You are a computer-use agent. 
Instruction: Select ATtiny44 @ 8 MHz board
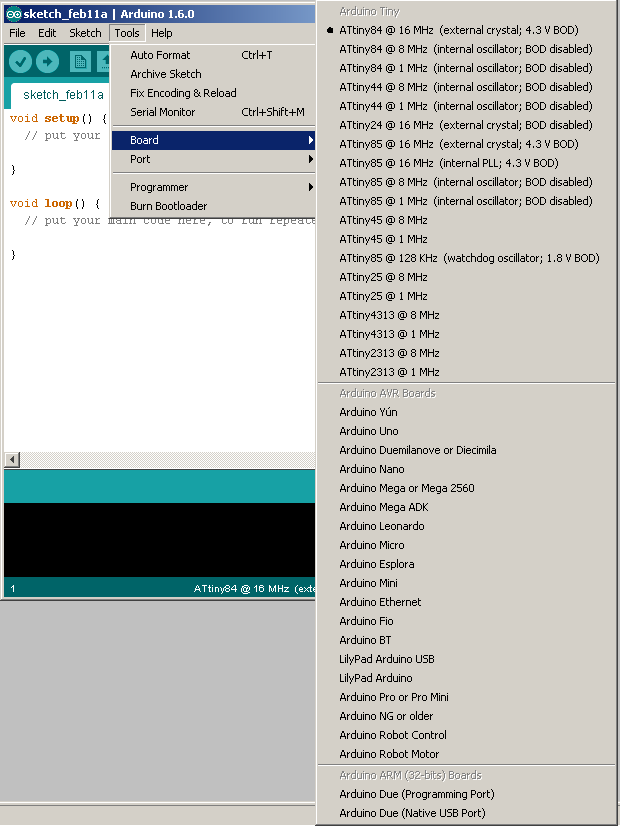click(466, 87)
